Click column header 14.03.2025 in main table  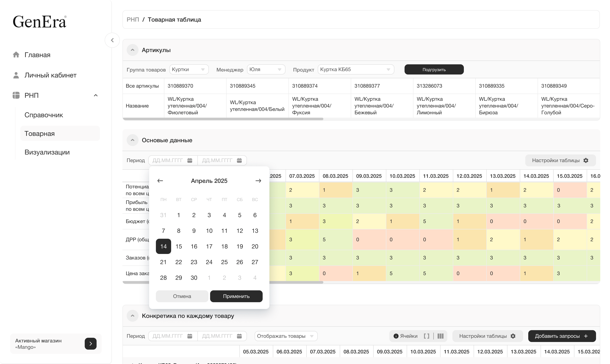point(536,176)
